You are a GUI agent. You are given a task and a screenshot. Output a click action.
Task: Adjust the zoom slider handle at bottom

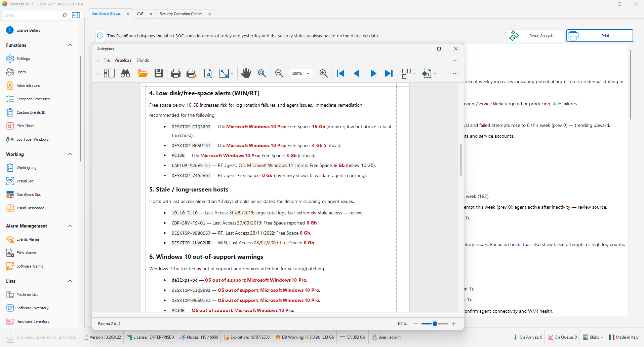435,324
